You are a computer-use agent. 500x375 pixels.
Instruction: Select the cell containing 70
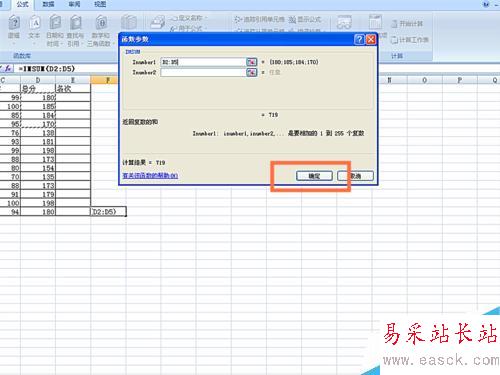(10, 177)
